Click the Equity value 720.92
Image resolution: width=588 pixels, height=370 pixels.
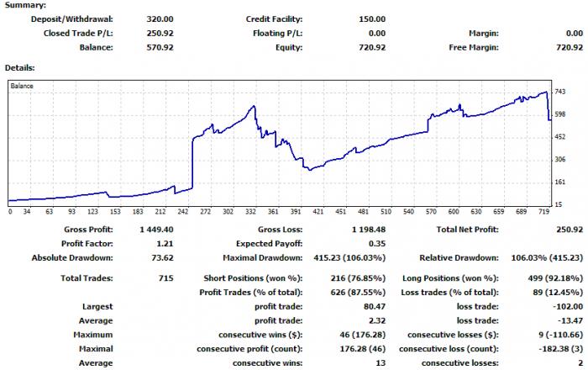click(372, 48)
